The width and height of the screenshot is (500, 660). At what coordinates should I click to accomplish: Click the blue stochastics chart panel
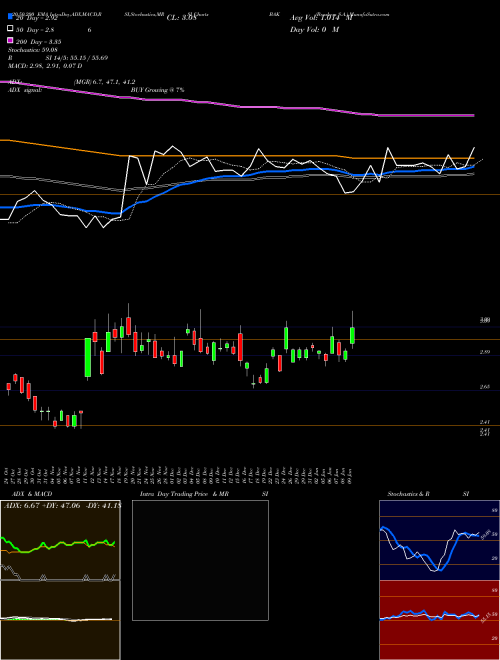439,540
